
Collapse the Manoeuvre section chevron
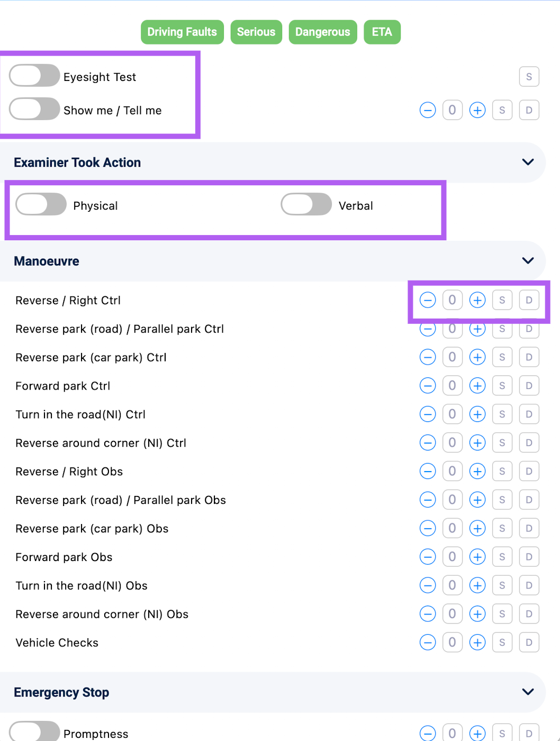[x=528, y=260]
